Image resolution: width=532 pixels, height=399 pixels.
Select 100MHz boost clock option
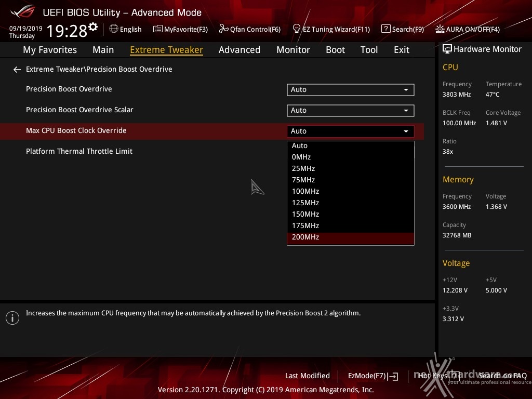[351, 191]
